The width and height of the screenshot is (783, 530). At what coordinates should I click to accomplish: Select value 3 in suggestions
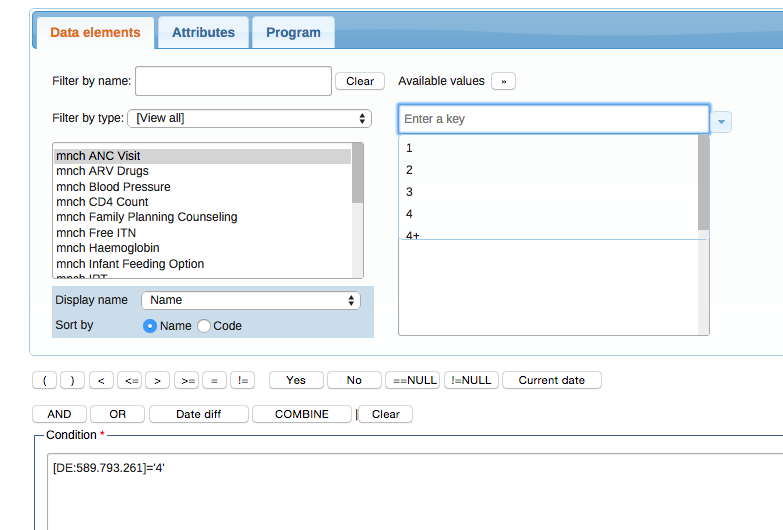tap(548, 192)
